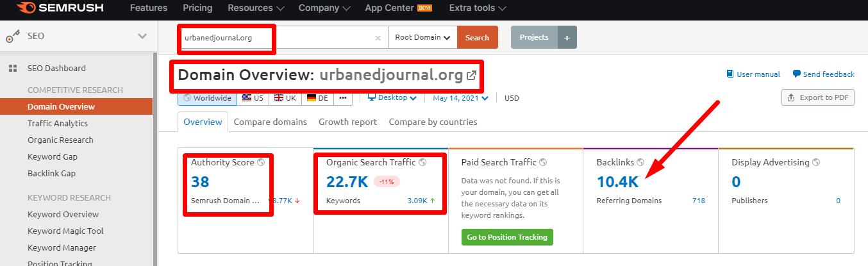Switch to the Growth report tab
The width and height of the screenshot is (868, 266).
tap(347, 122)
